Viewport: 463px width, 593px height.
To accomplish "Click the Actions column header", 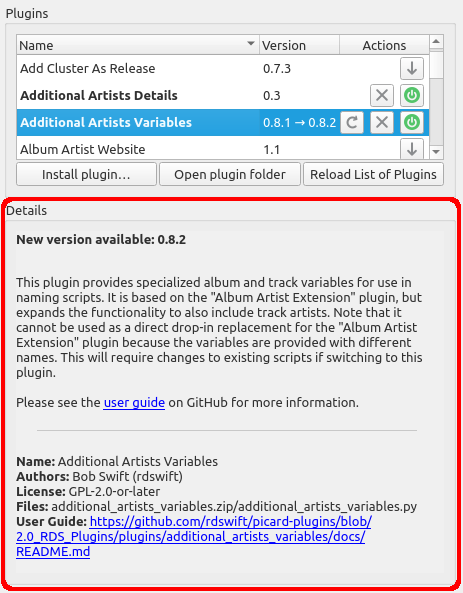I will pyautogui.click(x=384, y=45).
